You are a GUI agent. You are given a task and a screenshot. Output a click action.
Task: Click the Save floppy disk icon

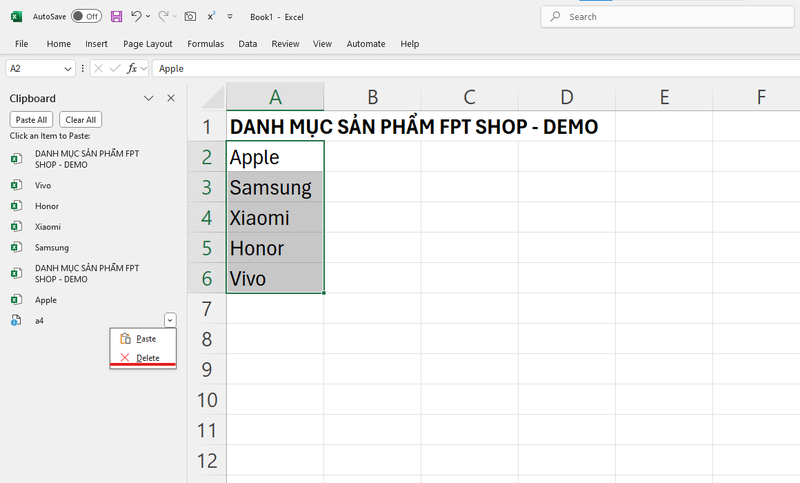pyautogui.click(x=116, y=16)
